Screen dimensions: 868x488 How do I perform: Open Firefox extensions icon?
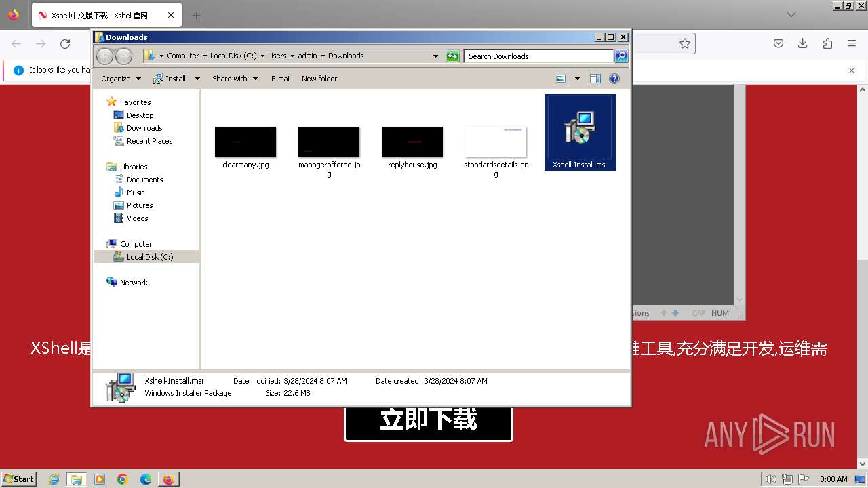(x=827, y=43)
